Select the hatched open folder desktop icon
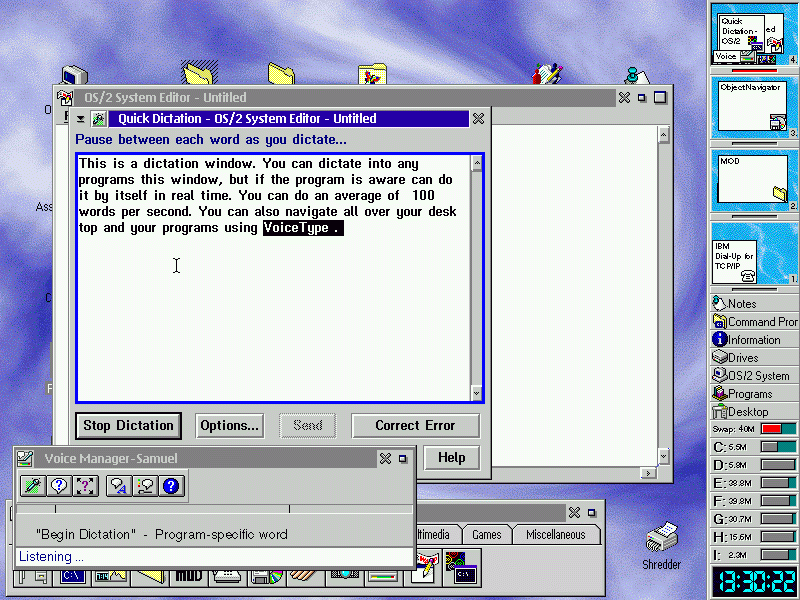Viewport: 800px width, 600px height. (x=199, y=72)
